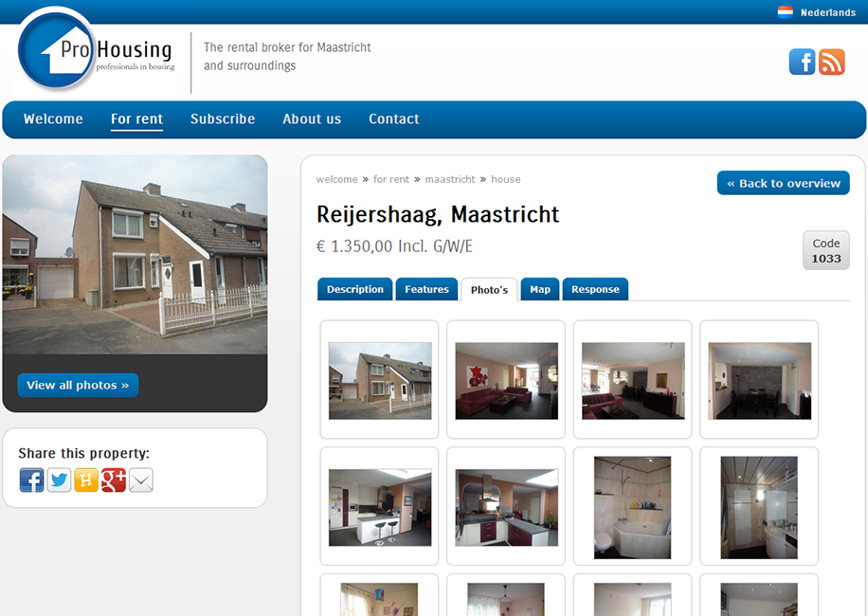The image size is (868, 616).
Task: Open bathroom with bathtub thumbnail
Action: coord(633,507)
